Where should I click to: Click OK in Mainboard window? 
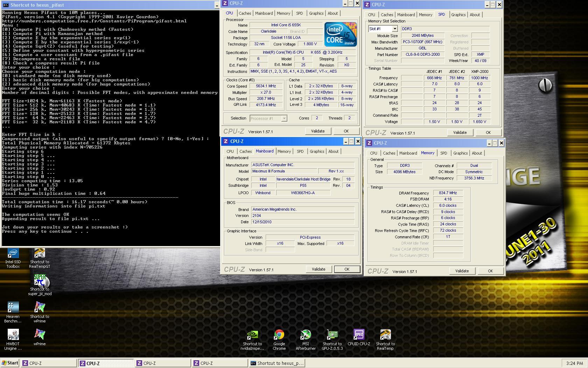pos(347,269)
